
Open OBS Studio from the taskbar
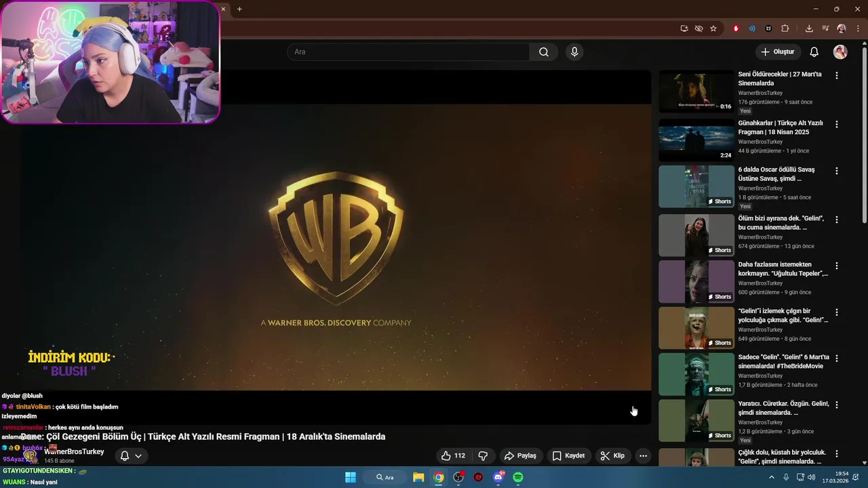458,477
